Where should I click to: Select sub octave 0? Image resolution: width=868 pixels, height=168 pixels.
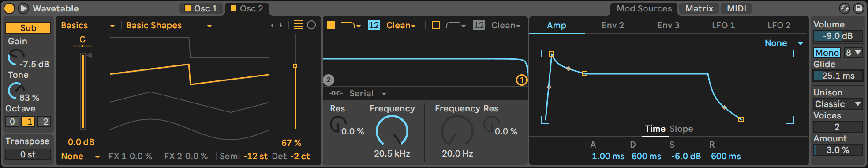coord(12,122)
